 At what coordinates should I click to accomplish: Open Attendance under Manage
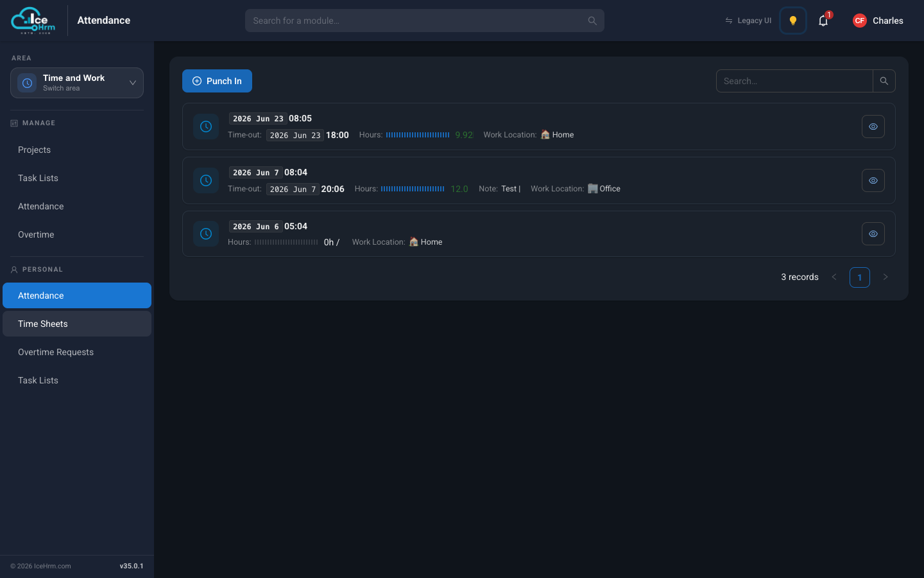pyautogui.click(x=77, y=206)
